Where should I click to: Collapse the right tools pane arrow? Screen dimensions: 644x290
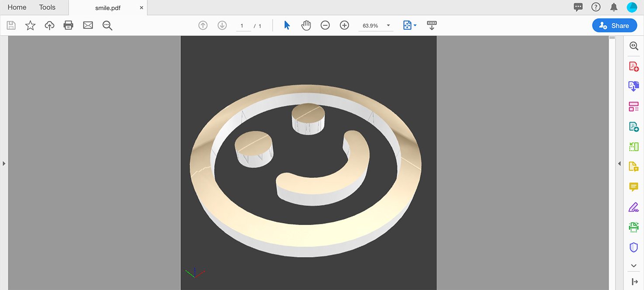(619, 163)
